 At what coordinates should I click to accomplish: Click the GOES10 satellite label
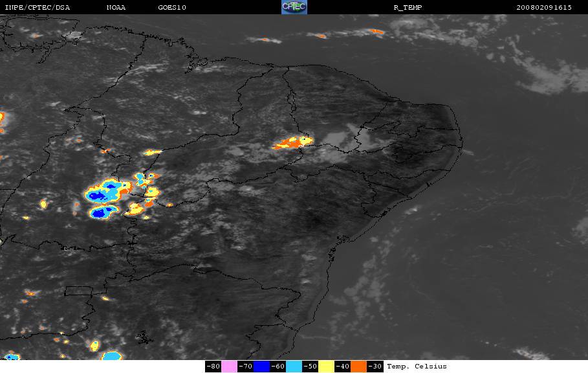(x=172, y=8)
